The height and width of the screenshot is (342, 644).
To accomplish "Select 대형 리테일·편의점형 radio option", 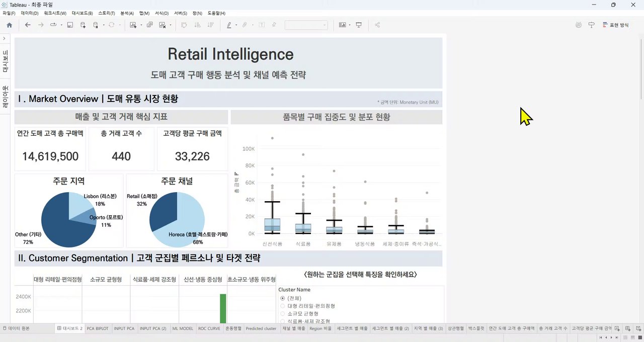I will pyautogui.click(x=282, y=306).
